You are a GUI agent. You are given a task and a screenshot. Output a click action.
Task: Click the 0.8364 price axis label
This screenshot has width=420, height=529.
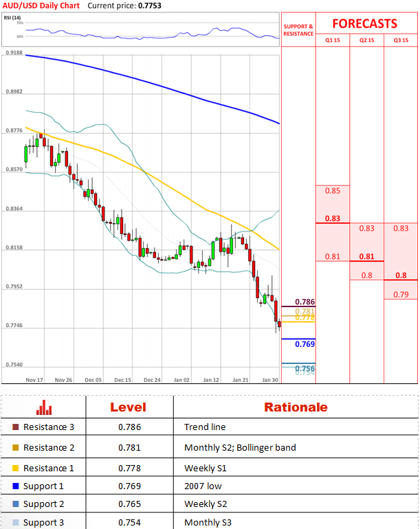pos(14,209)
